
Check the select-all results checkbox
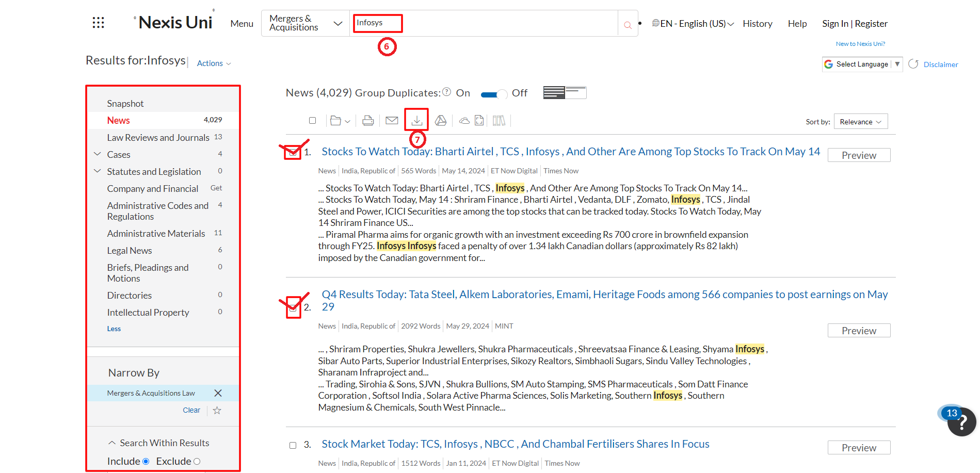pyautogui.click(x=312, y=121)
